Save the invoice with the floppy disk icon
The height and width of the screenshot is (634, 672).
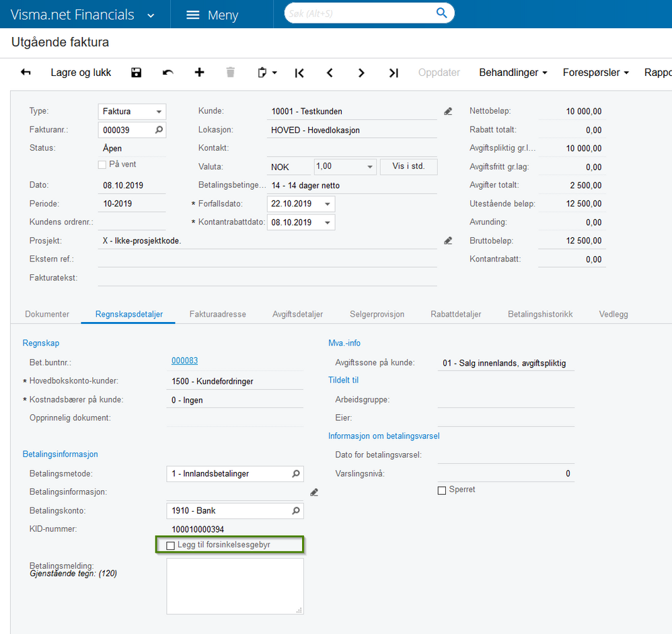[x=137, y=73]
